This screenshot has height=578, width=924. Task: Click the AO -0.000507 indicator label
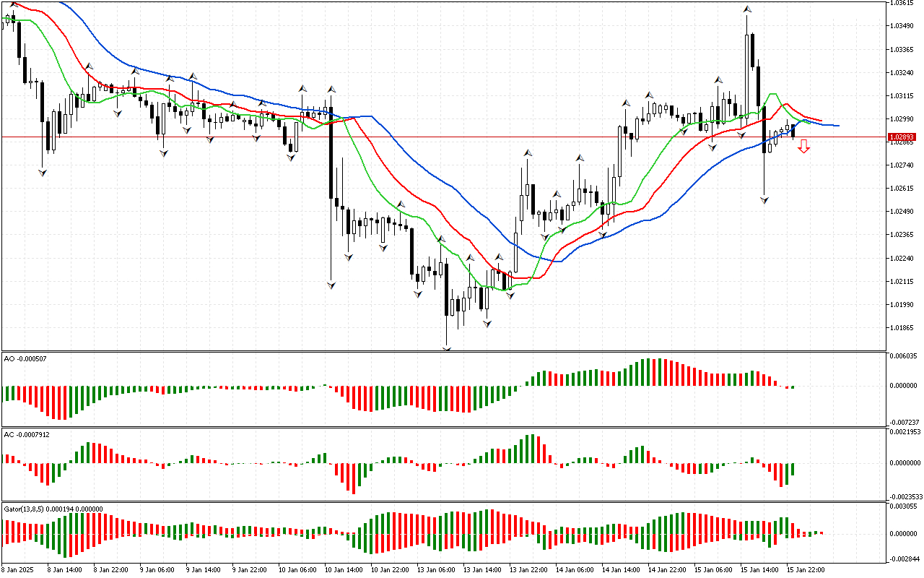[25, 358]
